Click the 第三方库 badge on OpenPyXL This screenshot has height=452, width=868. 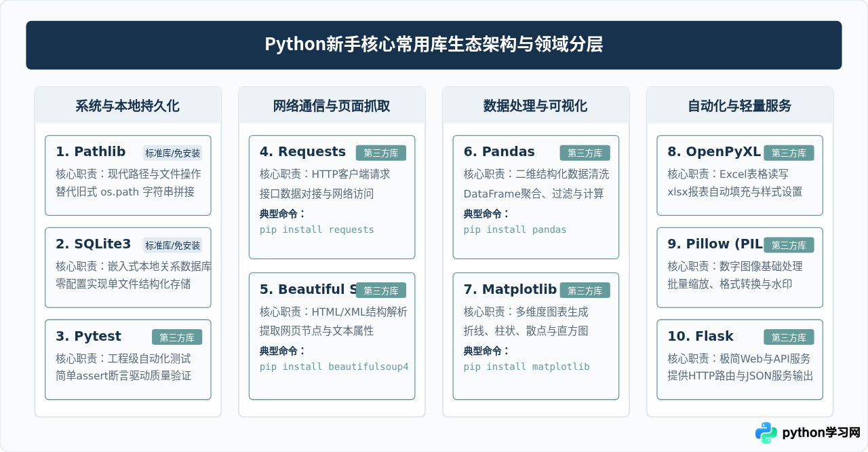coord(789,153)
